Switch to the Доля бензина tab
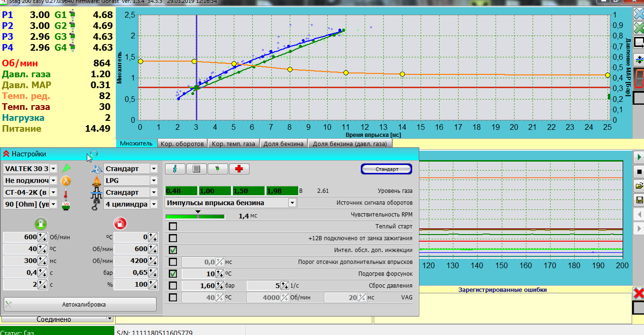644x335 pixels. click(x=284, y=144)
